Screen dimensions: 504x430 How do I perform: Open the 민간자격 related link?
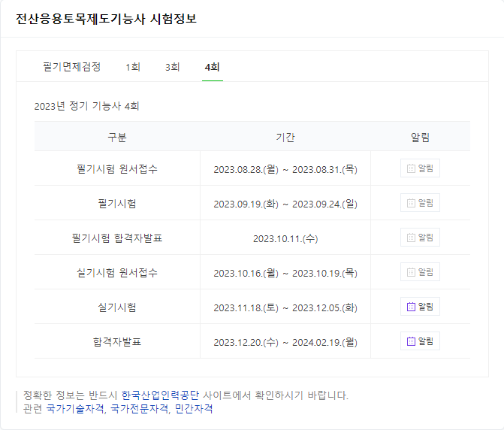coord(194,408)
